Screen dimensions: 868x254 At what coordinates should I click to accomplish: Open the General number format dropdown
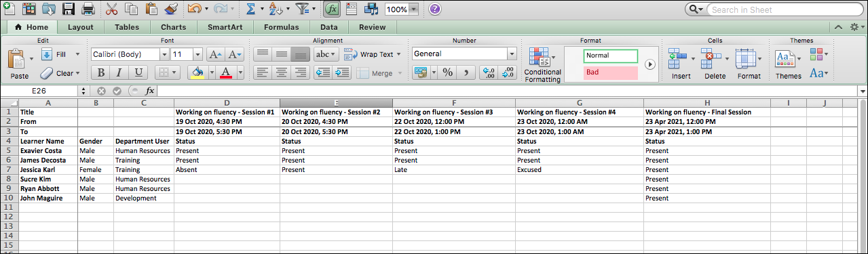coord(511,54)
